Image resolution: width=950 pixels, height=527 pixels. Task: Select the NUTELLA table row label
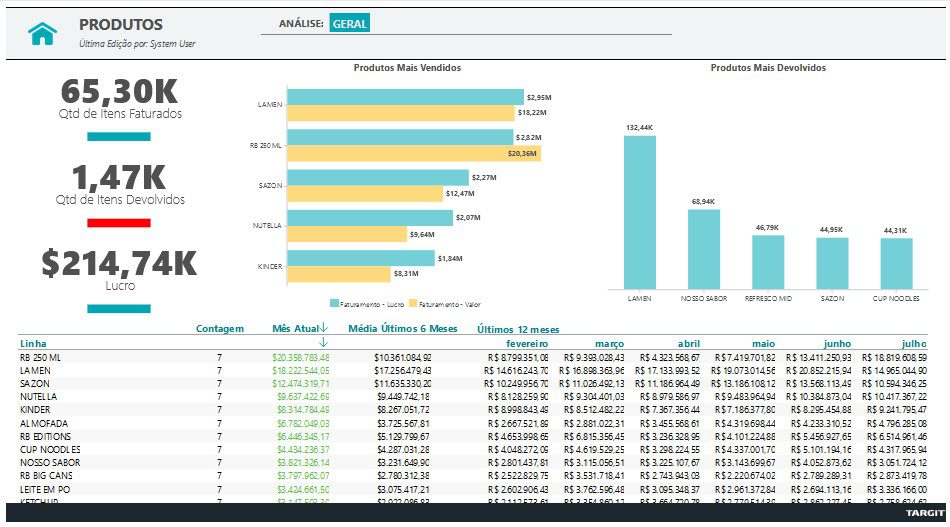tap(38, 397)
